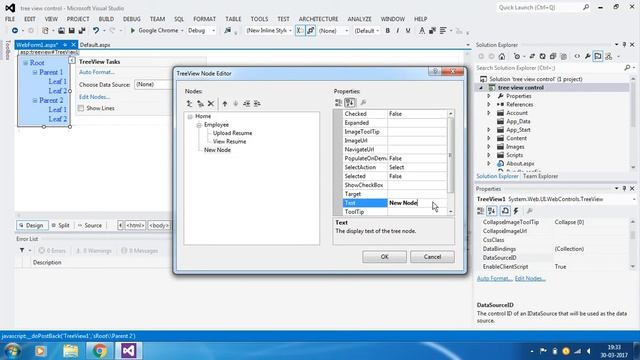Click Auto Format link in Properties panel
Screen dimensions: 640x360
click(x=494, y=278)
